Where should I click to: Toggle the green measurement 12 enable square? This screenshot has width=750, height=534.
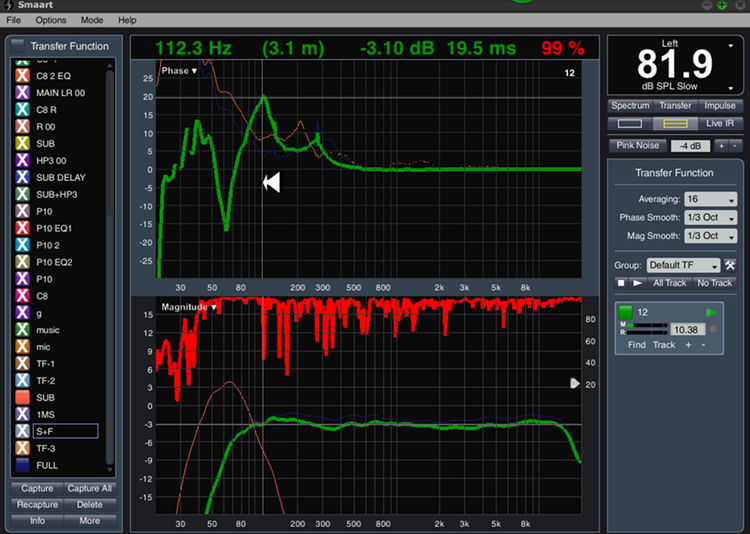(625, 312)
